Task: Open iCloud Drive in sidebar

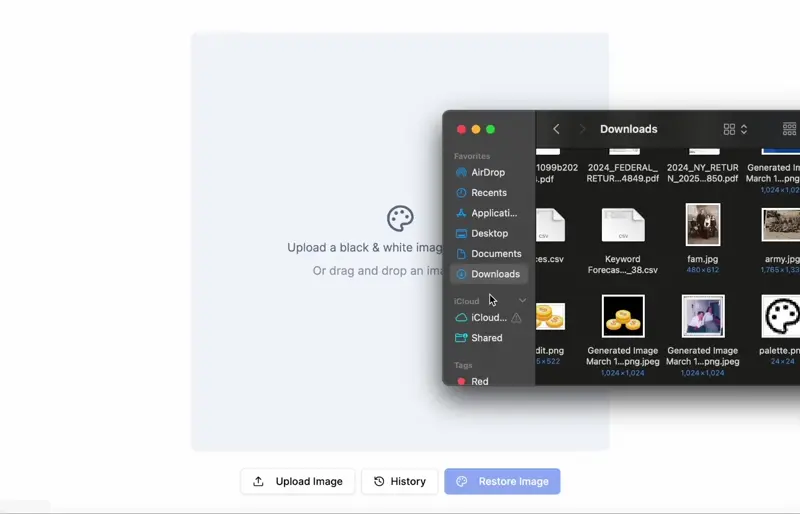Action: pos(488,317)
